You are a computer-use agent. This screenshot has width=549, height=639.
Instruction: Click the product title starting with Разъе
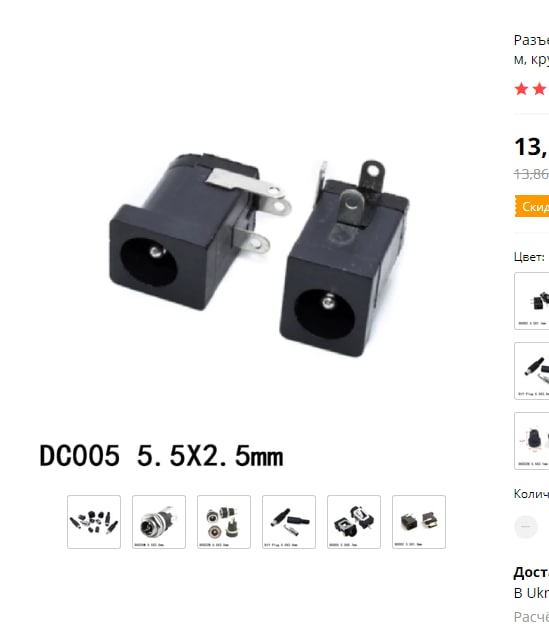click(x=531, y=50)
